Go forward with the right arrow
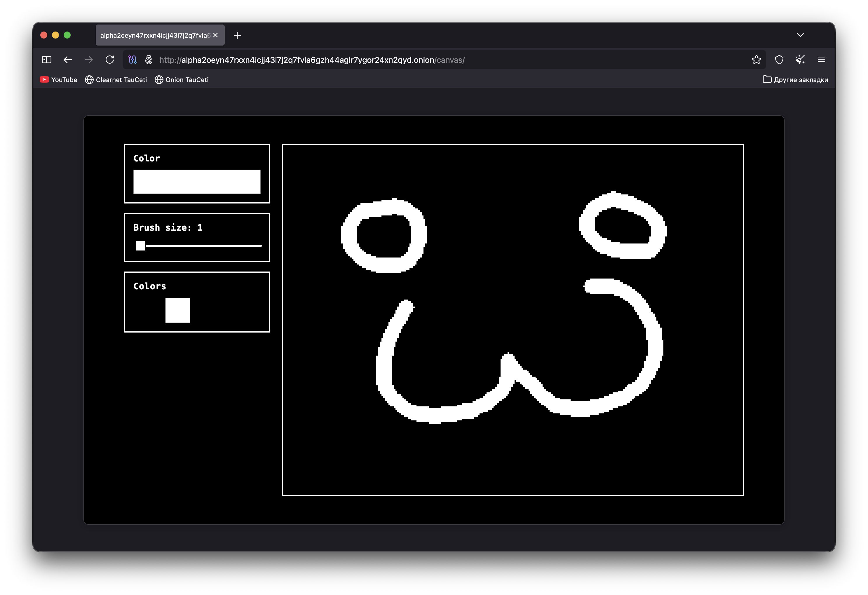Viewport: 868px width, 595px height. (88, 60)
